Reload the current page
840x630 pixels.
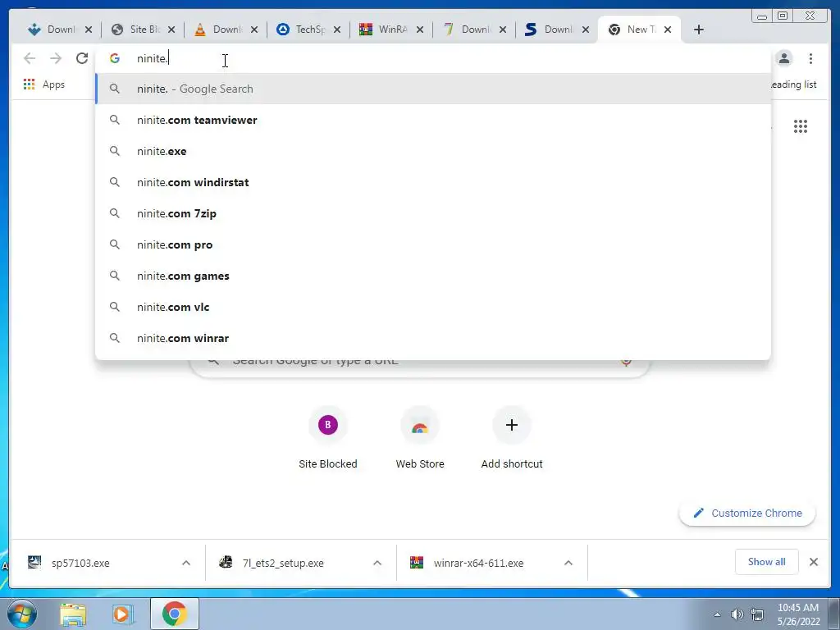coord(82,58)
